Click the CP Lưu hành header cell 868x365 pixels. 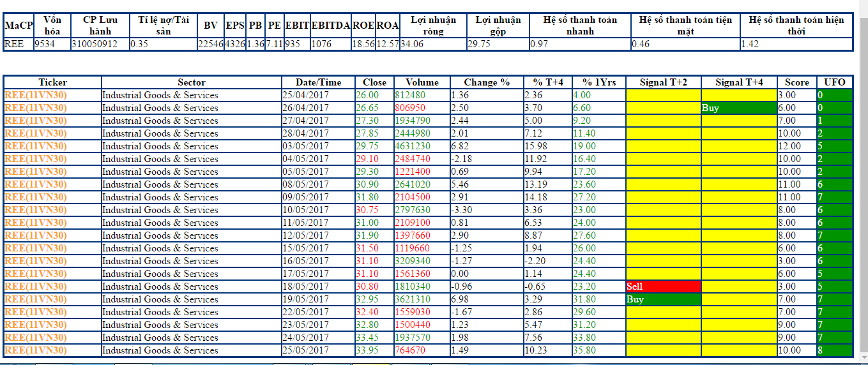click(100, 26)
